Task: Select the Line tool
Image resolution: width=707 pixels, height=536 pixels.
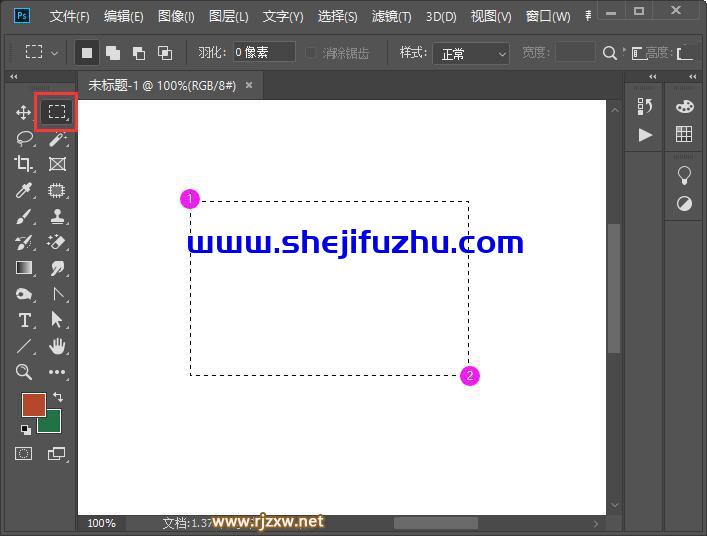Action: point(24,346)
